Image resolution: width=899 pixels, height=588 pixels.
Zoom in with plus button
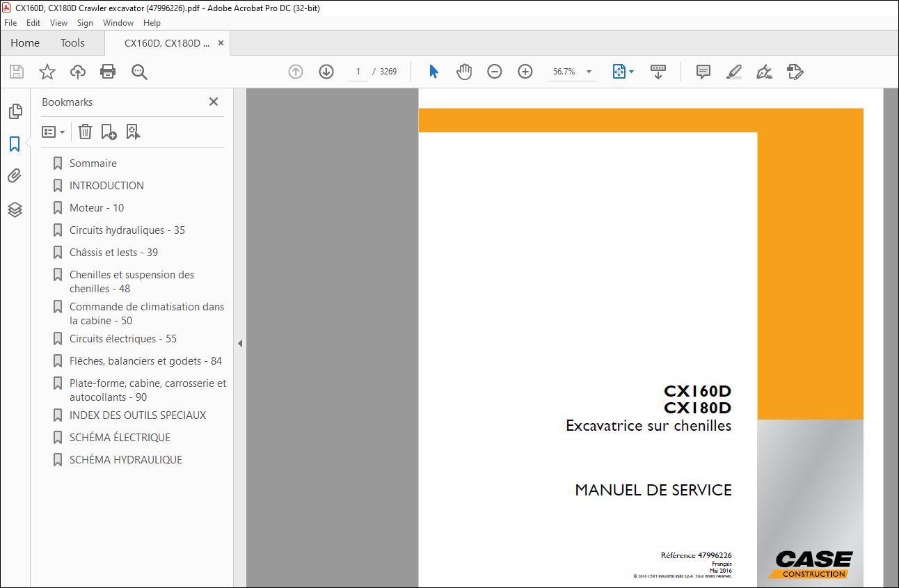[525, 72]
